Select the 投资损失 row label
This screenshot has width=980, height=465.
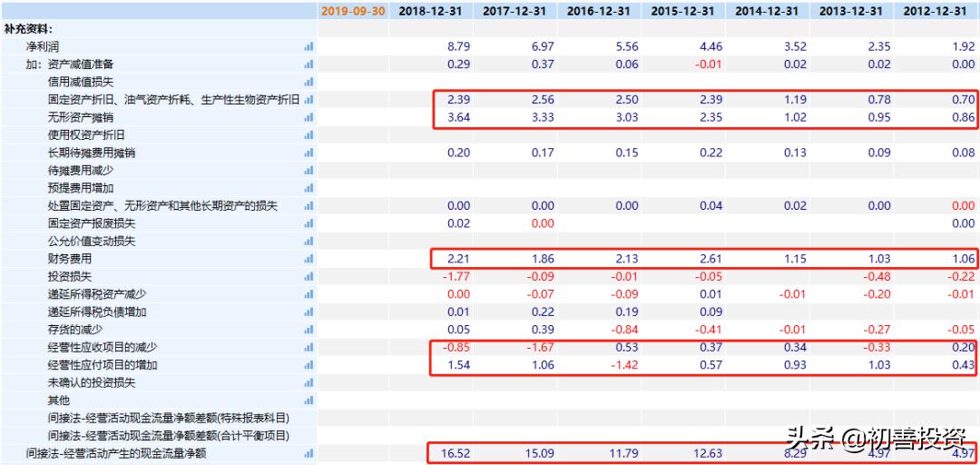tap(70, 276)
